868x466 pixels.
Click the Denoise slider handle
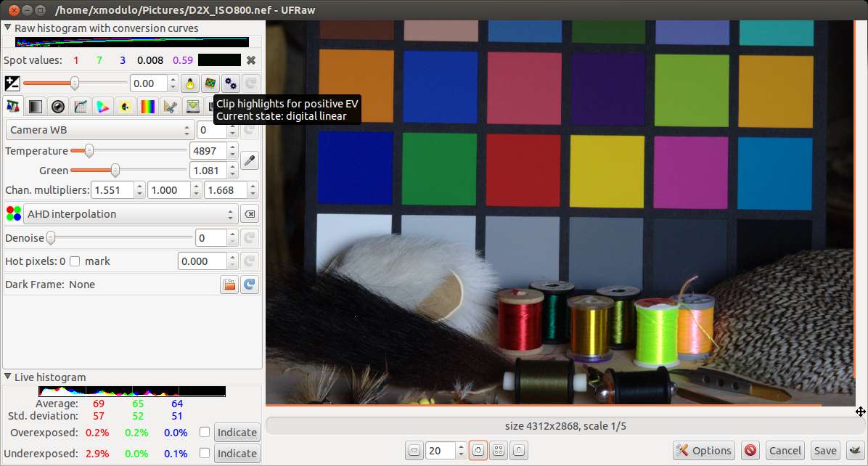(51, 238)
